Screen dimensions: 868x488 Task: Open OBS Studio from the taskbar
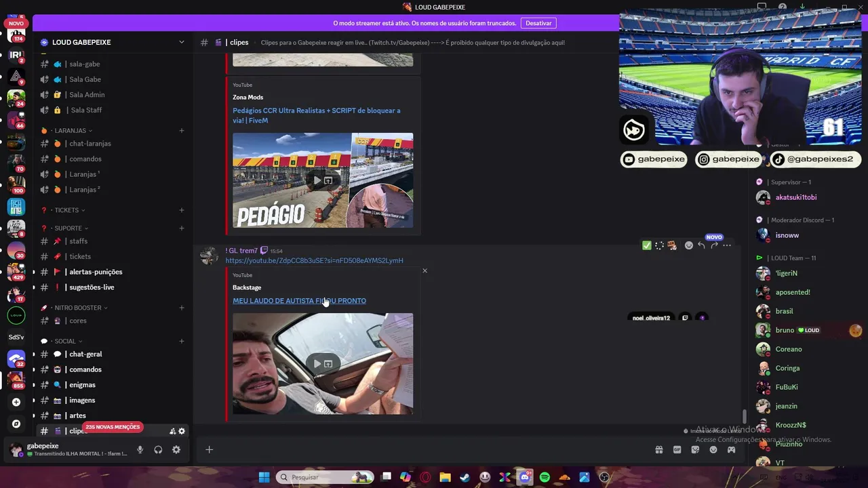pyautogui.click(x=604, y=477)
